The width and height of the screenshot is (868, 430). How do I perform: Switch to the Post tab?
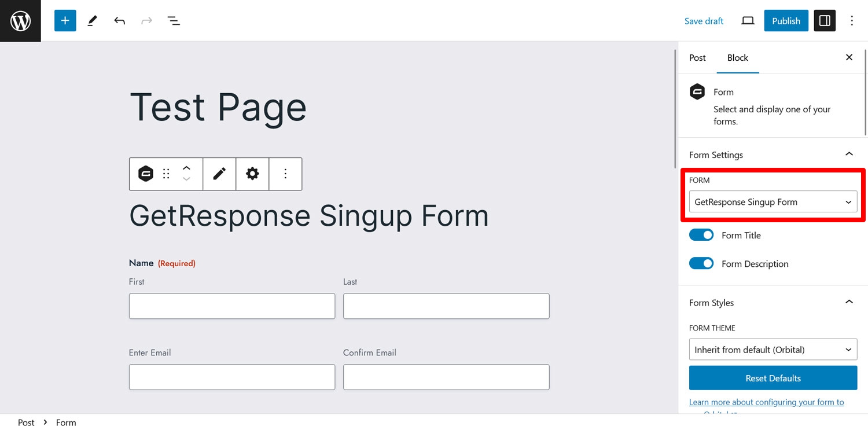[697, 58]
